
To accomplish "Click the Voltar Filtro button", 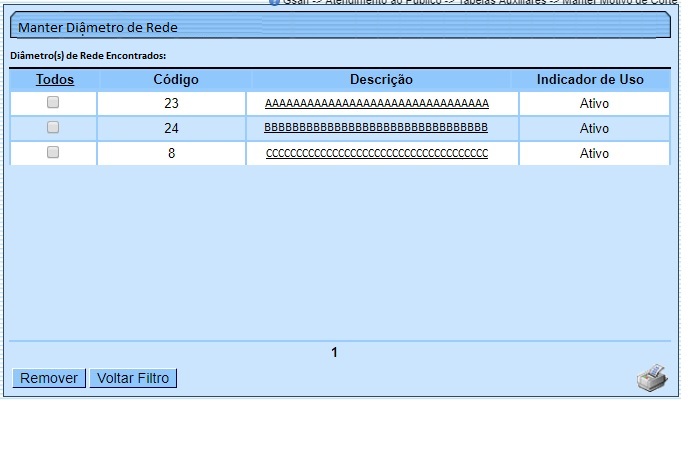I will [x=133, y=378].
